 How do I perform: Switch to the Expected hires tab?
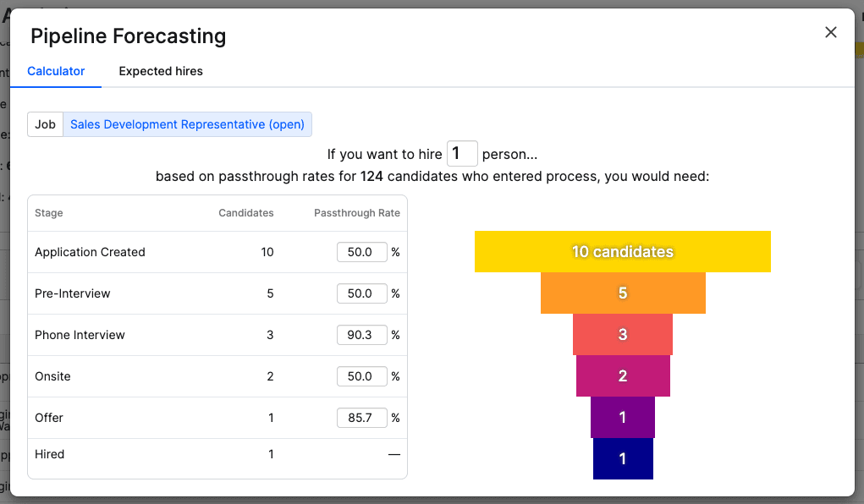[160, 71]
